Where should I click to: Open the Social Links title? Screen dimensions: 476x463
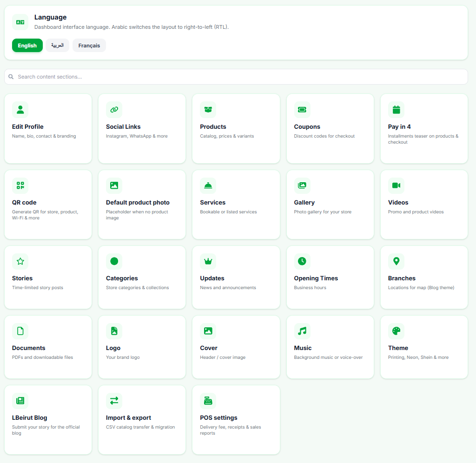click(123, 126)
